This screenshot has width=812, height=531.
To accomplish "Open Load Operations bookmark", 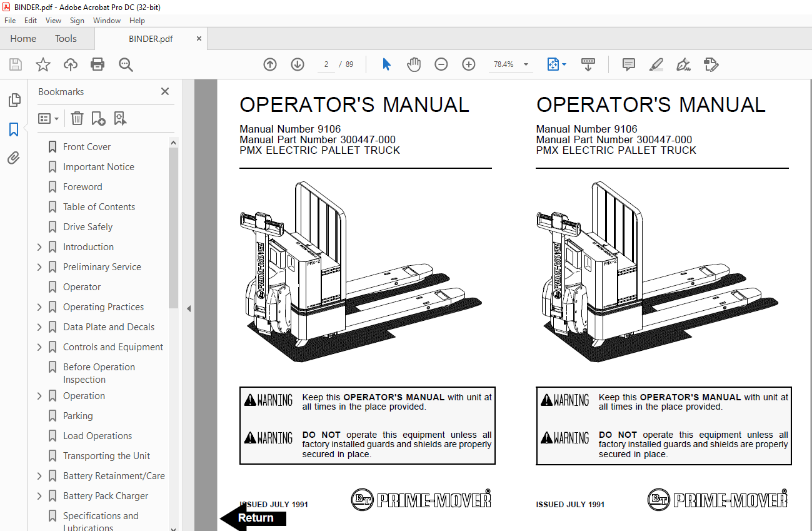I will 98,436.
